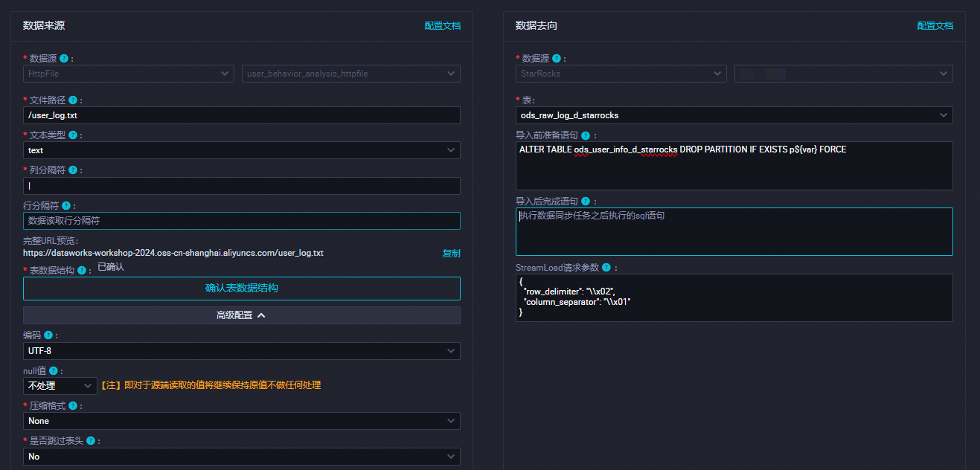
Task: Open 配置文档 link in 数据去向 panel
Action: pos(935,26)
